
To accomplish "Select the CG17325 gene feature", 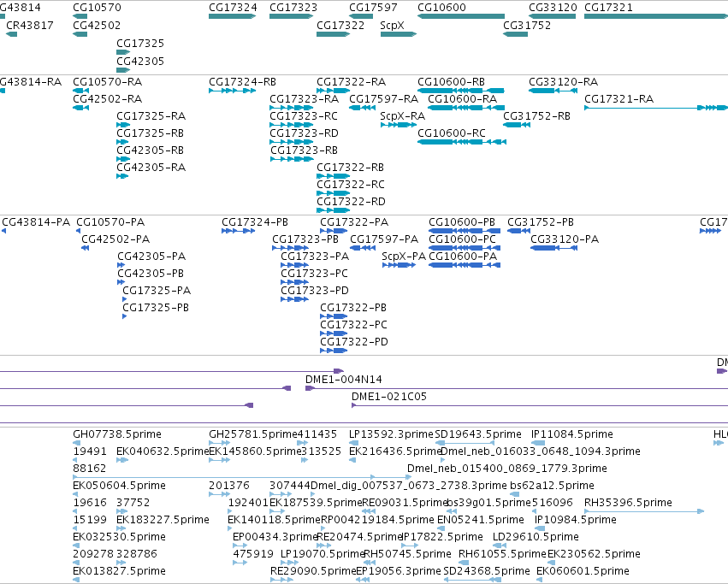I will coord(123,52).
